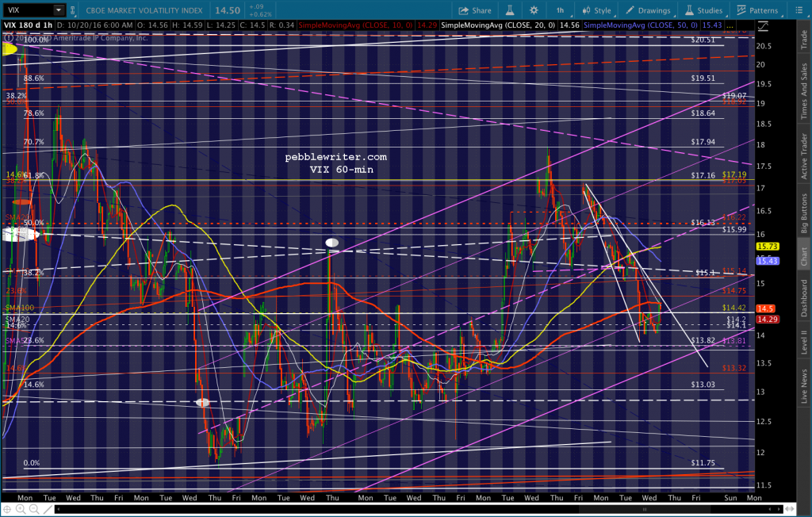Image resolution: width=812 pixels, height=517 pixels.
Task: Click the scrollbar right arrow at far right
Action: tap(779, 510)
